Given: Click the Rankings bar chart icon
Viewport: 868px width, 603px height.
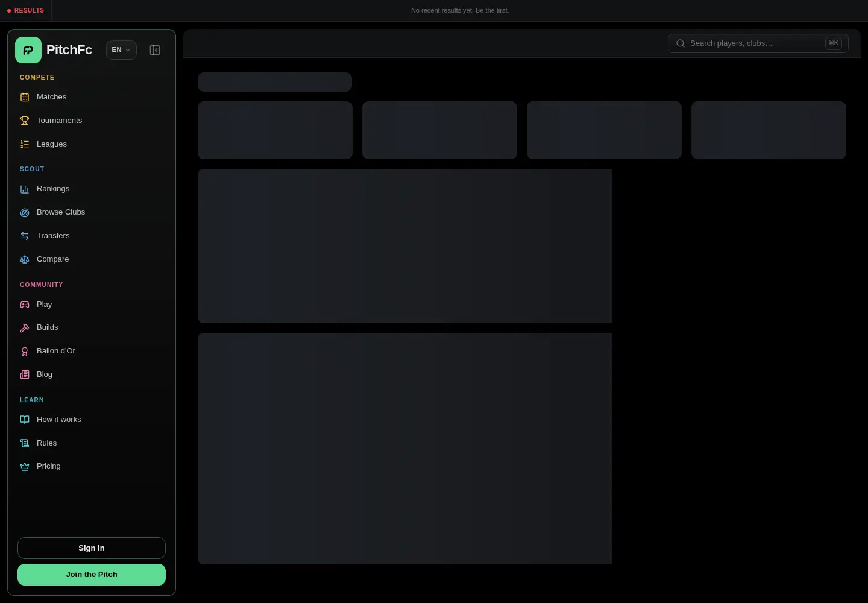Looking at the screenshot, I should tap(25, 189).
